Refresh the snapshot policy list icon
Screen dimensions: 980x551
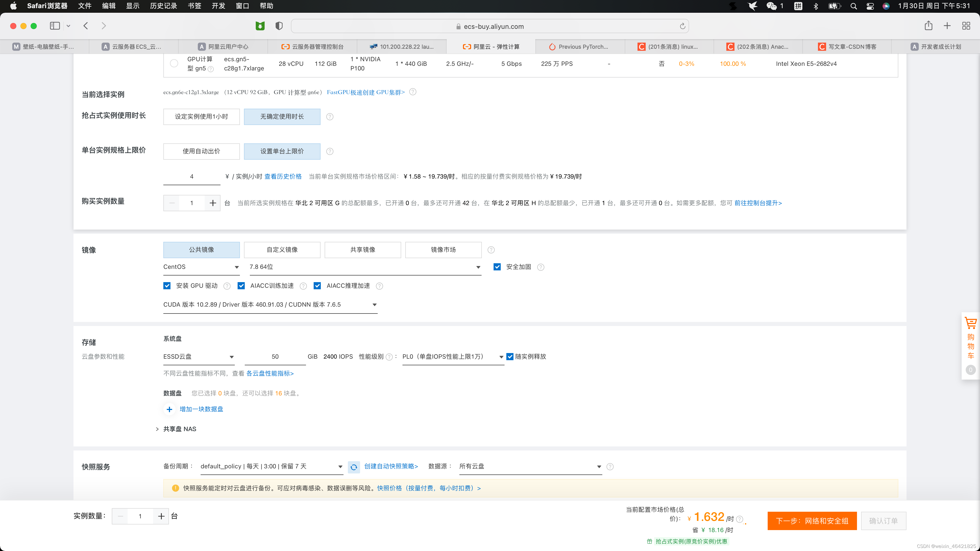point(354,467)
